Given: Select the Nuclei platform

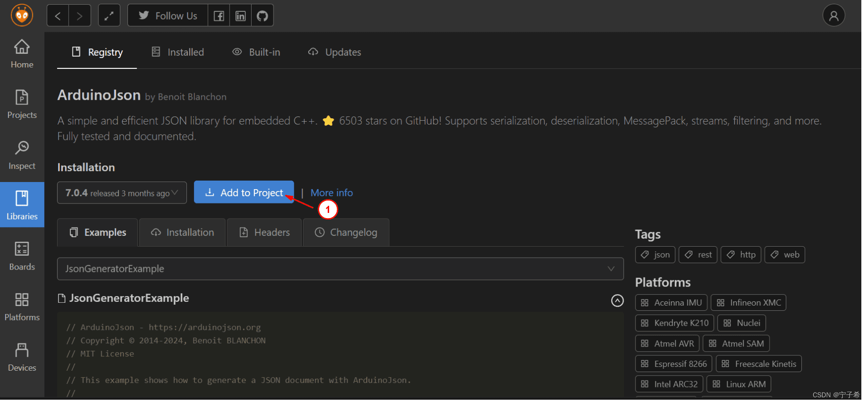Looking at the screenshot, I should [741, 323].
